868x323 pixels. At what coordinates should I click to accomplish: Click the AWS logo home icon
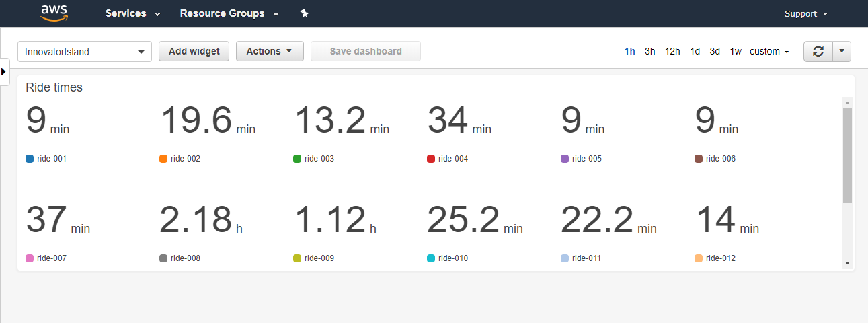click(x=54, y=13)
